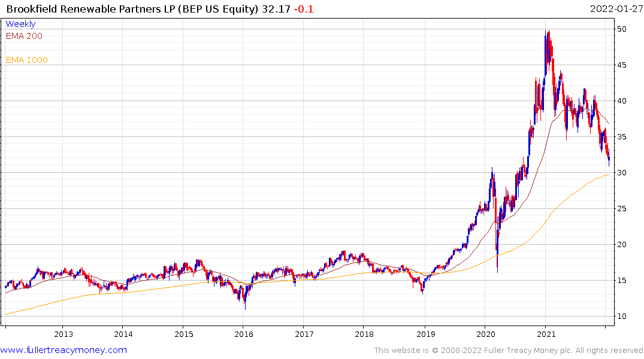Click the www.fullertreacymoney.com link
The height and width of the screenshot is (359, 644).
coord(64,350)
